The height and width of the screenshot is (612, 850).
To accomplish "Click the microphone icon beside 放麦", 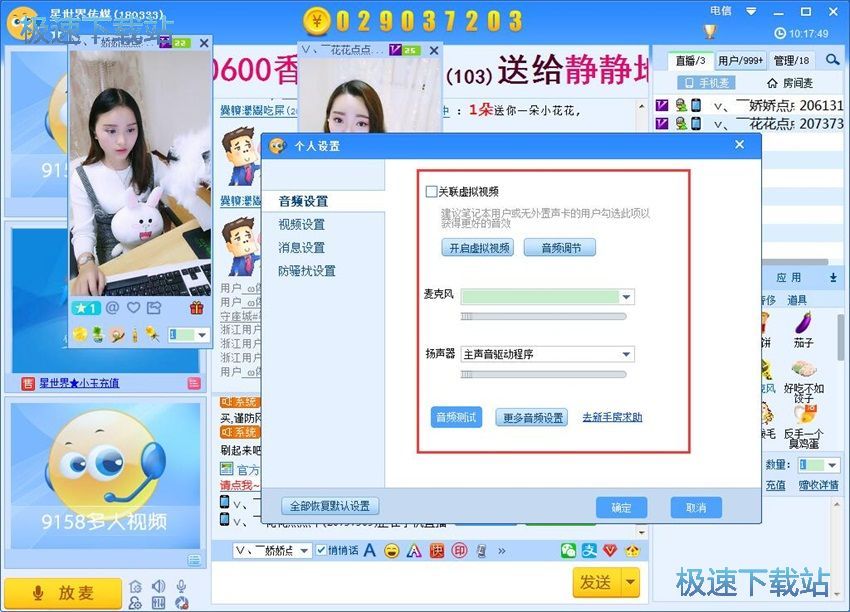I will [x=182, y=586].
